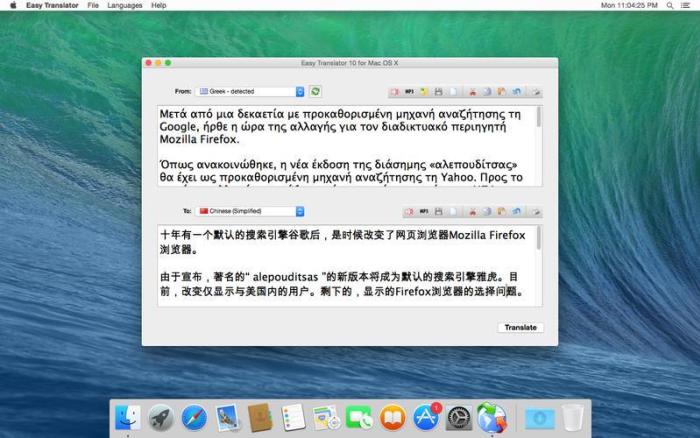Viewport: 700px width, 438px height.
Task: Click the cut (scissors) icon in the source toolbar
Action: [x=472, y=92]
